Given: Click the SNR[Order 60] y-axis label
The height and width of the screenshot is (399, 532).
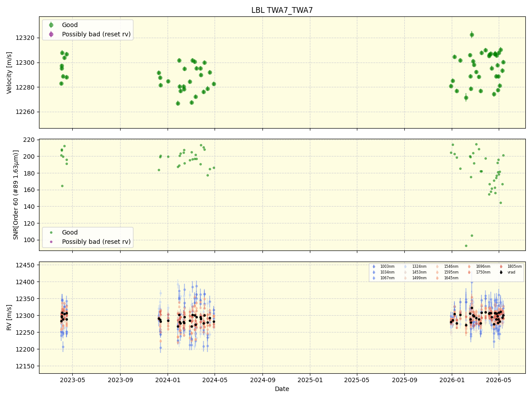Looking at the screenshot, I should click(16, 195).
